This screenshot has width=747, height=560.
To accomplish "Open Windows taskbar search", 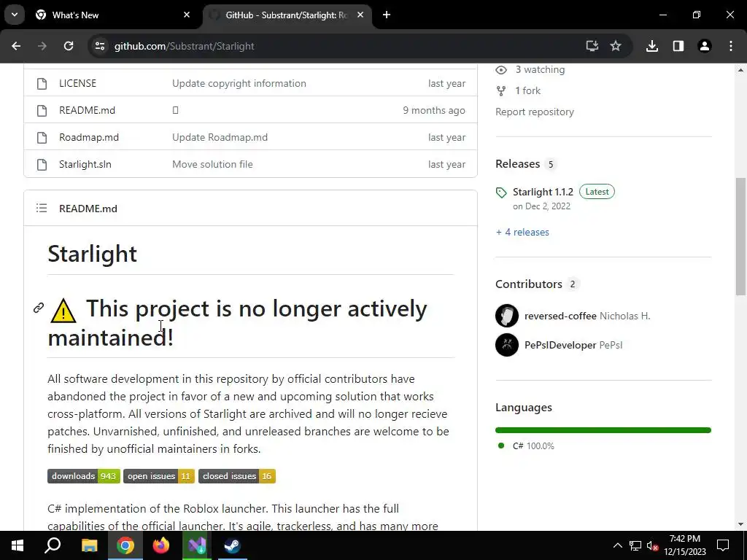I will 53,545.
